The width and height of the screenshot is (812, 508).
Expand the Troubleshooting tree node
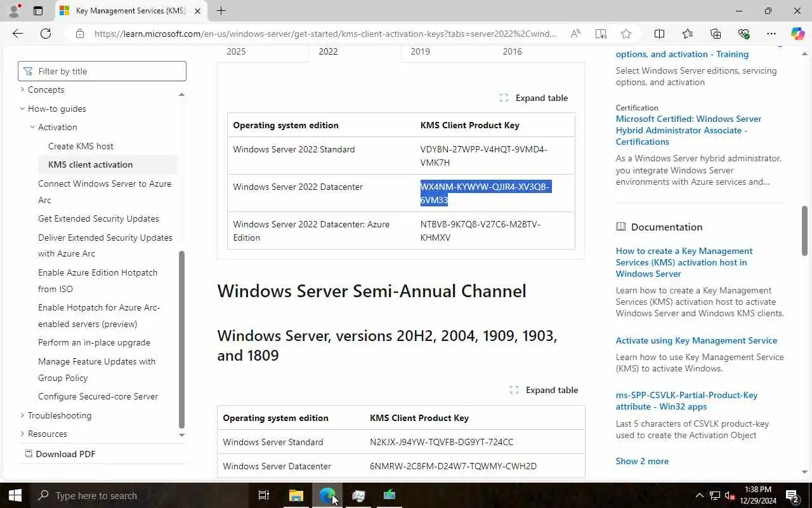[x=22, y=415]
